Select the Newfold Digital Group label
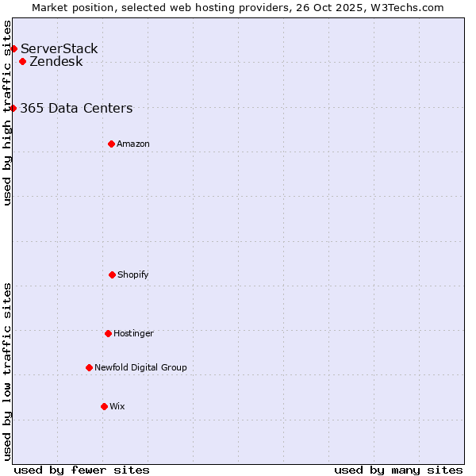The image size is (476, 476). tap(140, 367)
